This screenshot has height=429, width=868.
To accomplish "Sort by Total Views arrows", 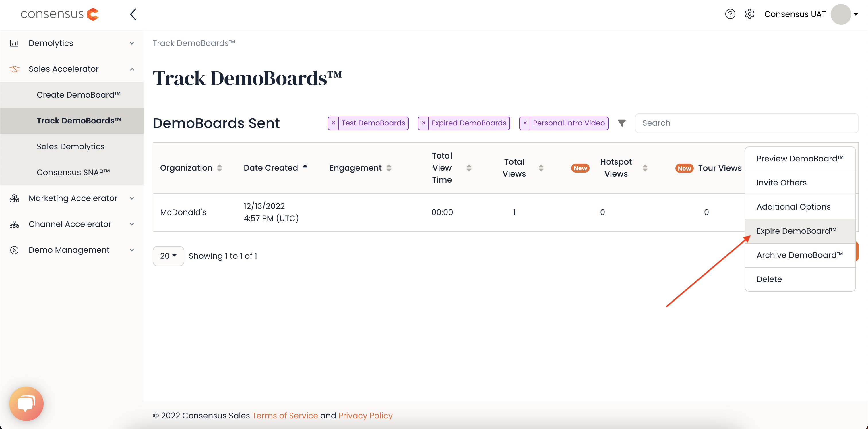I will 541,168.
